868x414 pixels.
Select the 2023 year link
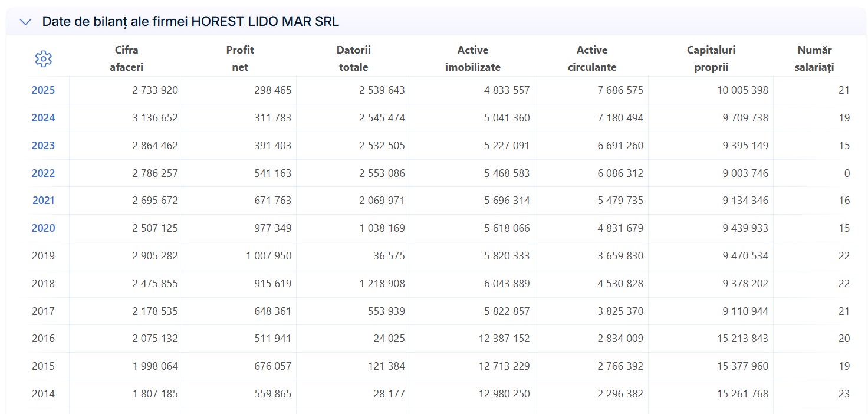click(x=43, y=146)
